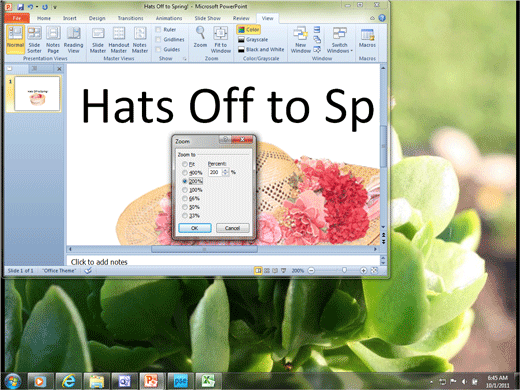
Task: Click the spell check icon in status bar
Action: click(88, 271)
